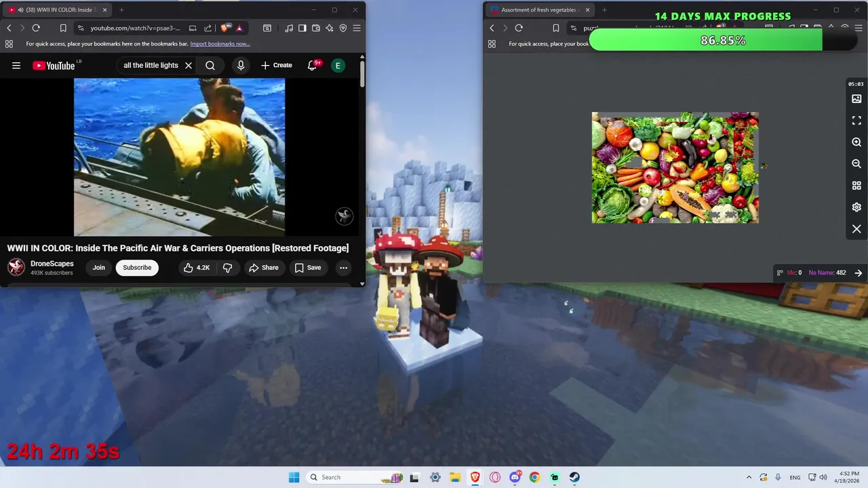The image size is (868, 488).
Task: Open the DroneScapes channel avatar
Action: pos(16,267)
